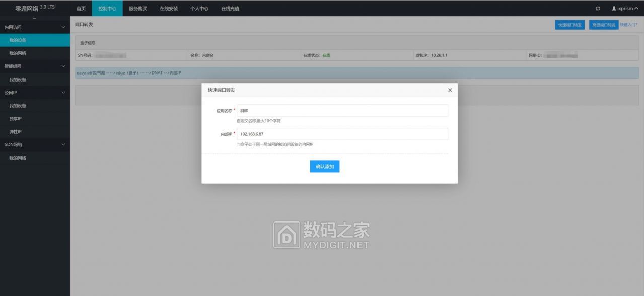644x296 pixels.
Task: Close the 快速端口转发 dialog
Action: (x=450, y=90)
